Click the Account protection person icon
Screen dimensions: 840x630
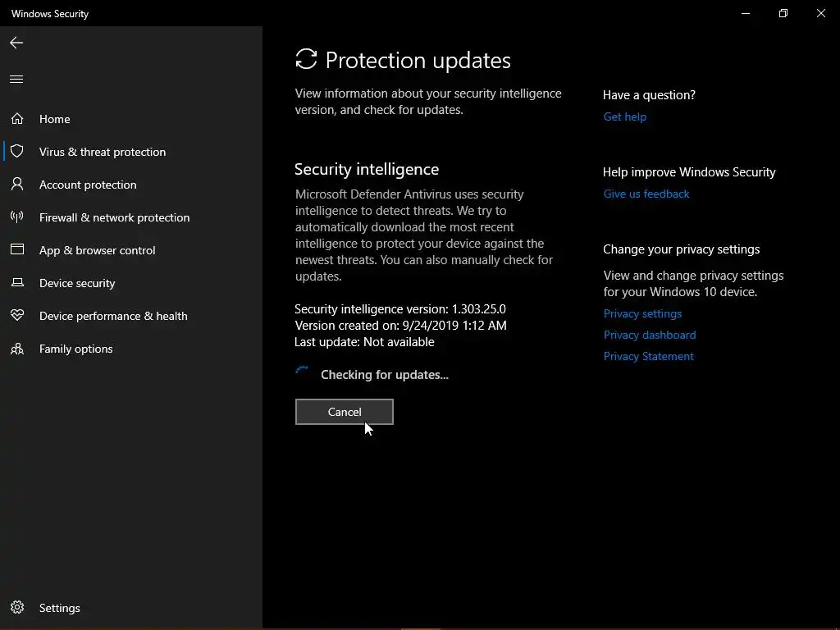pyautogui.click(x=17, y=185)
